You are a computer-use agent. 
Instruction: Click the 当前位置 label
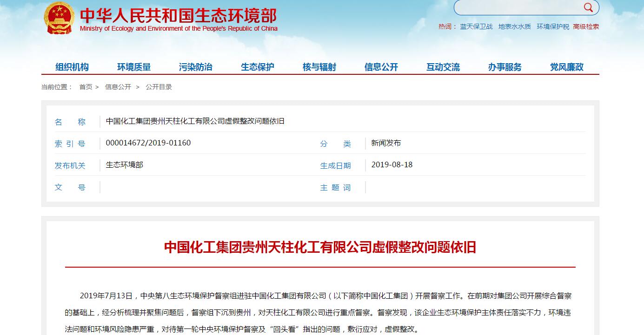coord(57,87)
